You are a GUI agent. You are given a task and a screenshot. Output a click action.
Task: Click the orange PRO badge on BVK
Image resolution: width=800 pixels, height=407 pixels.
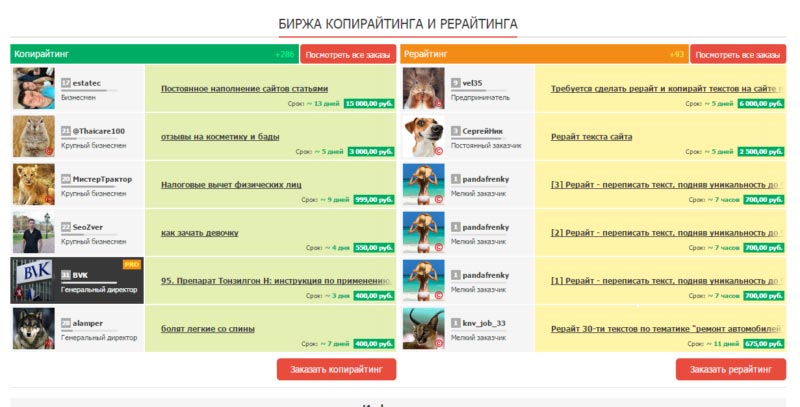tap(130, 264)
